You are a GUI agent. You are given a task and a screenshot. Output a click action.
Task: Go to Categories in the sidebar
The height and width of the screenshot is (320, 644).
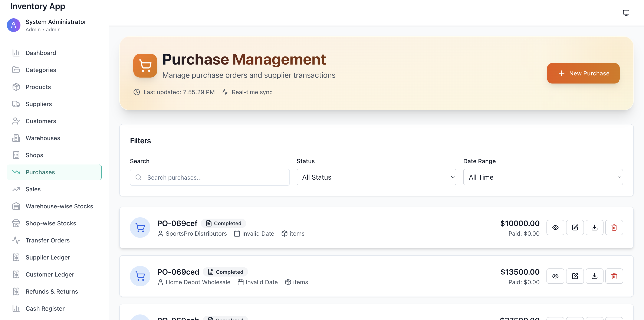pyautogui.click(x=54, y=70)
